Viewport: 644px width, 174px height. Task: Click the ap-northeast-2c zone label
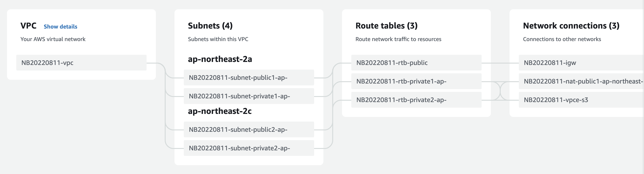coord(219,111)
